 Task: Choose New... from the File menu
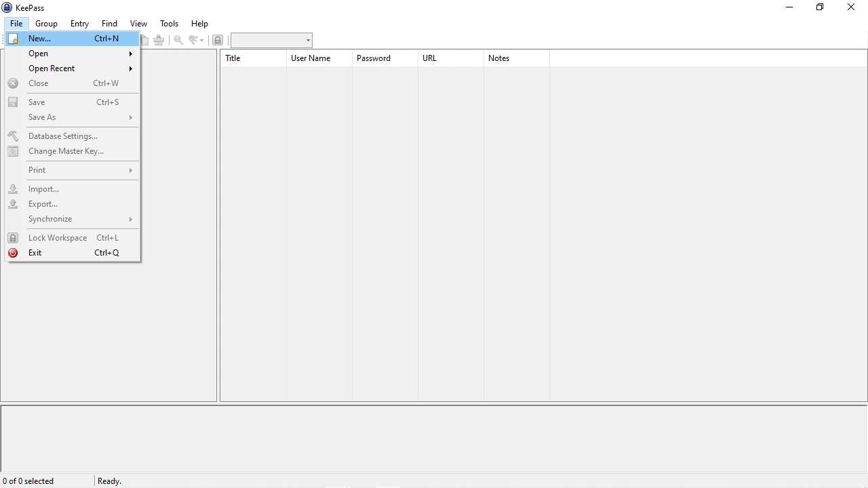(73, 39)
